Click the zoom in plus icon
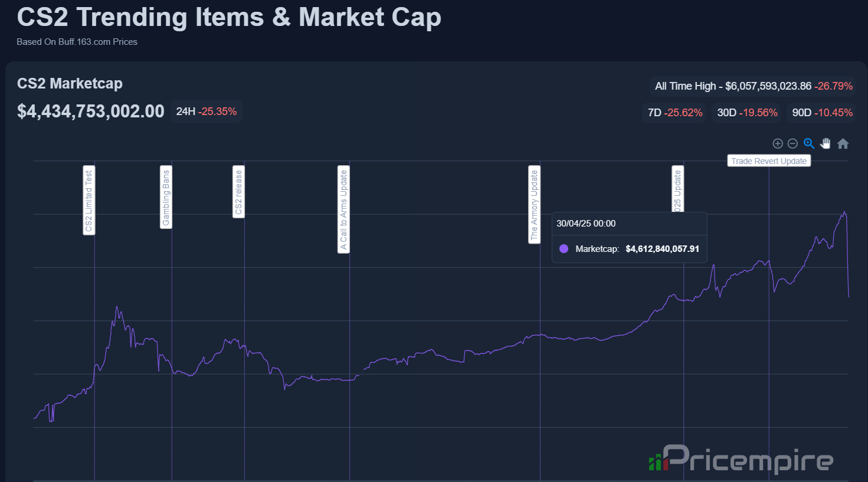This screenshot has height=482, width=868. point(778,143)
